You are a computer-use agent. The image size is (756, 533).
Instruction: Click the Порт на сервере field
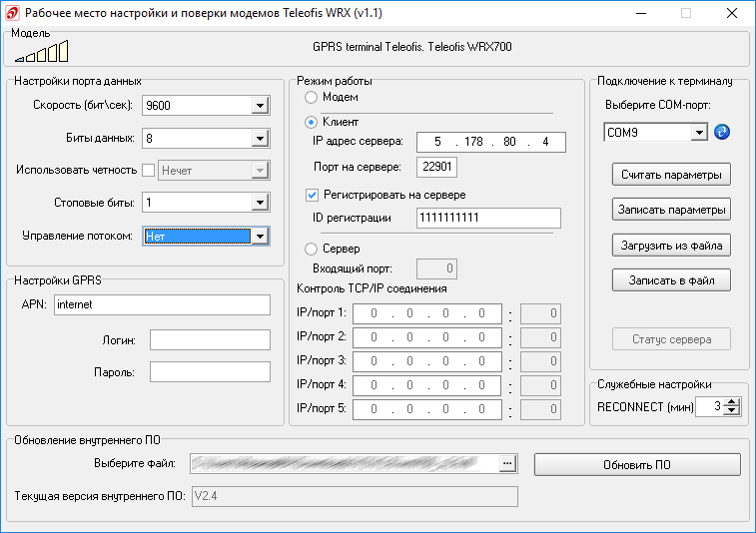(x=436, y=167)
